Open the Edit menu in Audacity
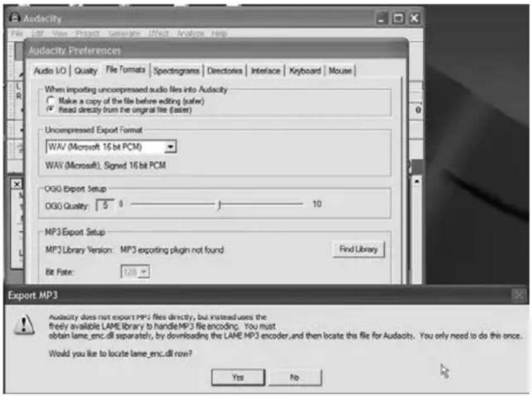532x396 pixels. (38, 33)
